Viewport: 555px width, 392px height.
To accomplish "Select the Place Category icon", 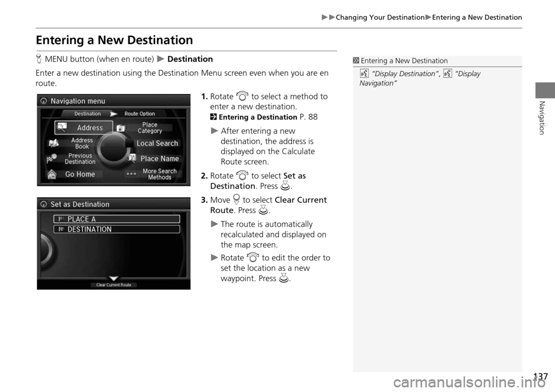I will 121,128.
